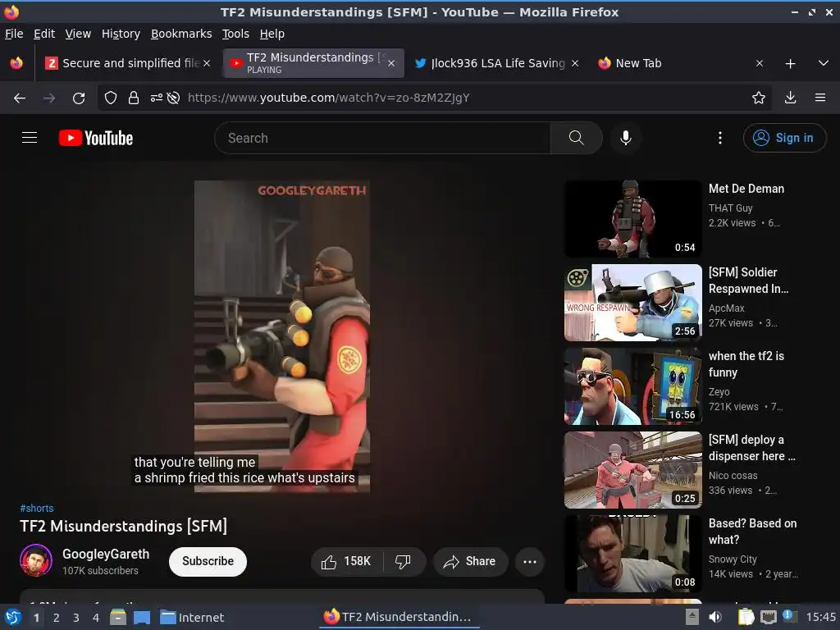Start voice search with microphone icon
This screenshot has height=630, width=840.
625,138
